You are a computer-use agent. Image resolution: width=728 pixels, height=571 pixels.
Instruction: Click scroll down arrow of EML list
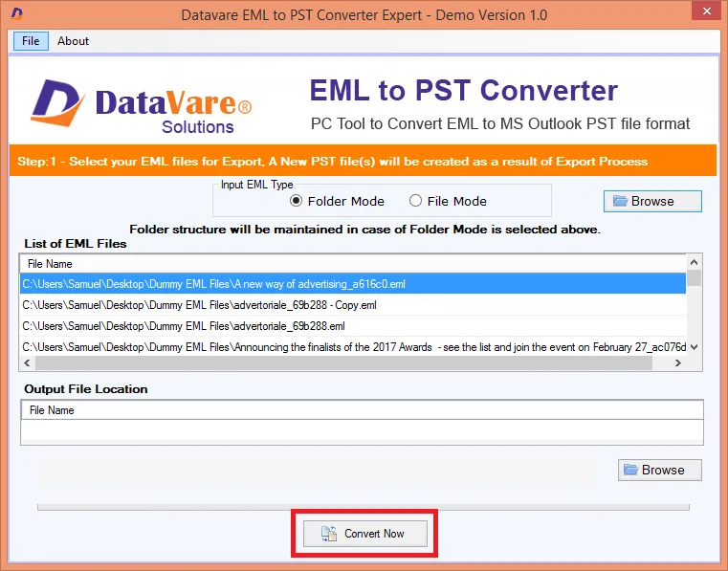695,347
